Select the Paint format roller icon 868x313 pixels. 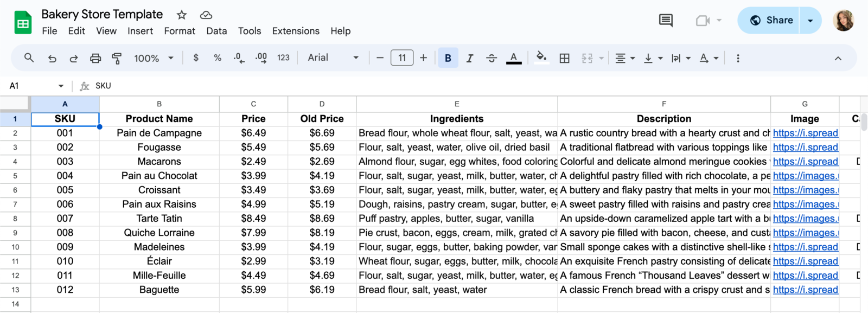(x=117, y=58)
